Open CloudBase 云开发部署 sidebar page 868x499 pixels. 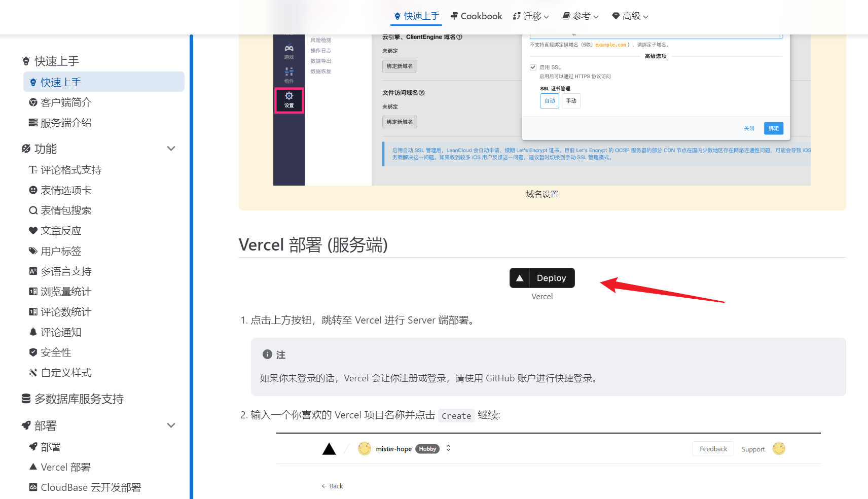tap(90, 487)
